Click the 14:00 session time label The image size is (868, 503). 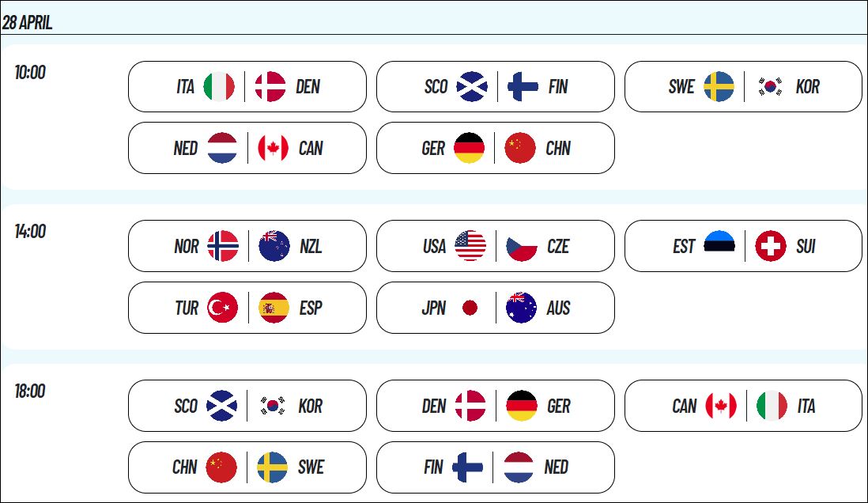(x=31, y=232)
